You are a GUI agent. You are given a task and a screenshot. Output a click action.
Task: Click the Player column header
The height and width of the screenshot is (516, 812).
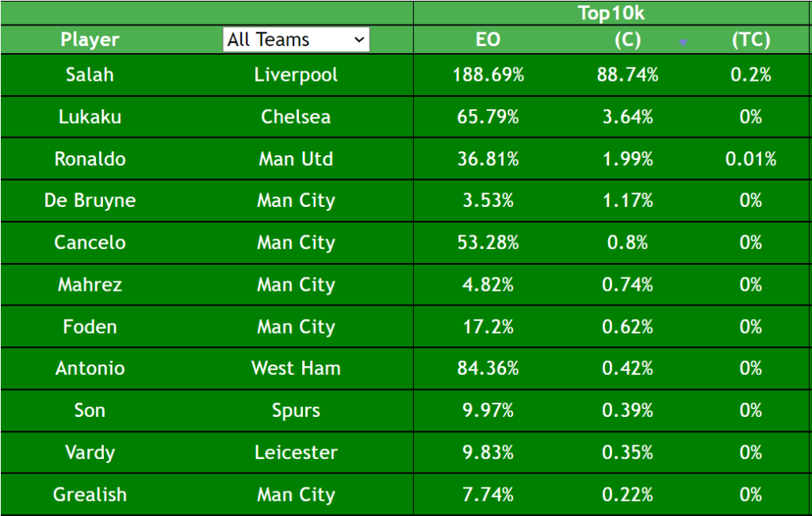click(x=90, y=40)
